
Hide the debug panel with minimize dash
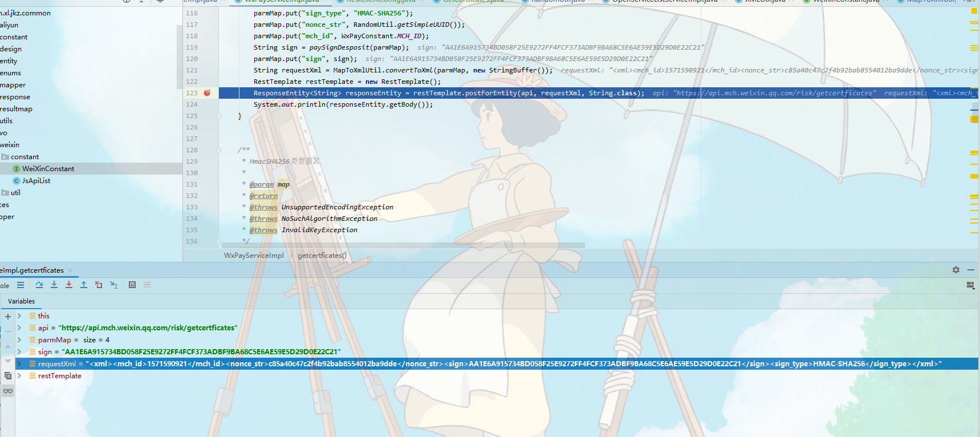click(x=971, y=270)
